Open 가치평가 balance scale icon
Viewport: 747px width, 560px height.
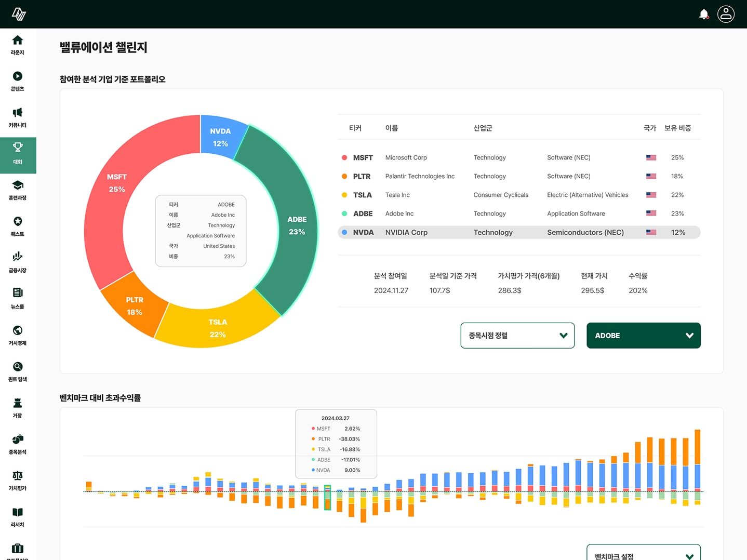click(x=18, y=476)
